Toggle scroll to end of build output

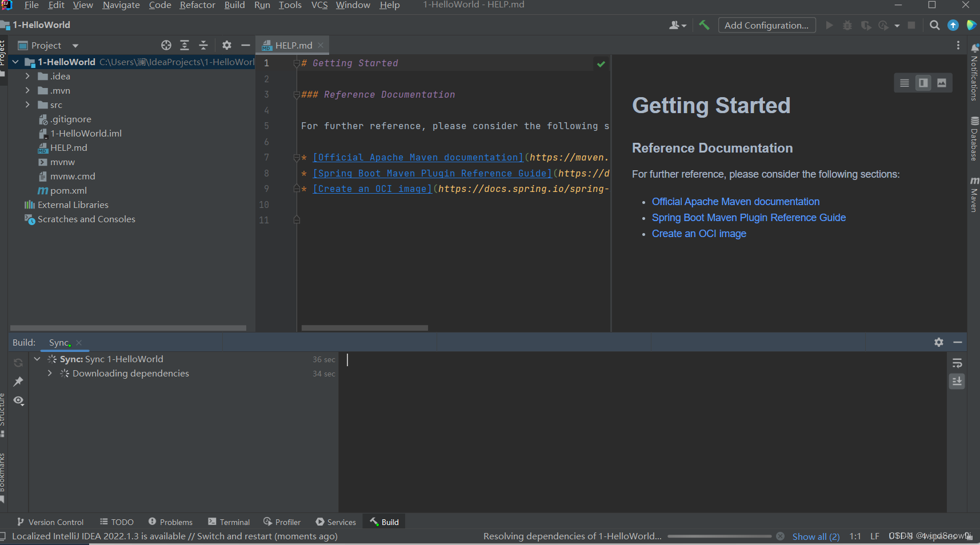(x=957, y=381)
